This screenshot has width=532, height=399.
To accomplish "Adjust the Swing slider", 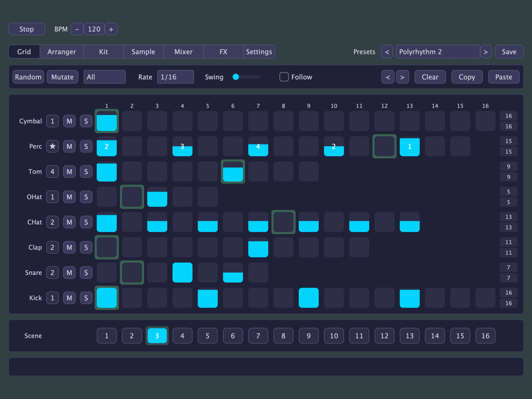I will 246,77.
